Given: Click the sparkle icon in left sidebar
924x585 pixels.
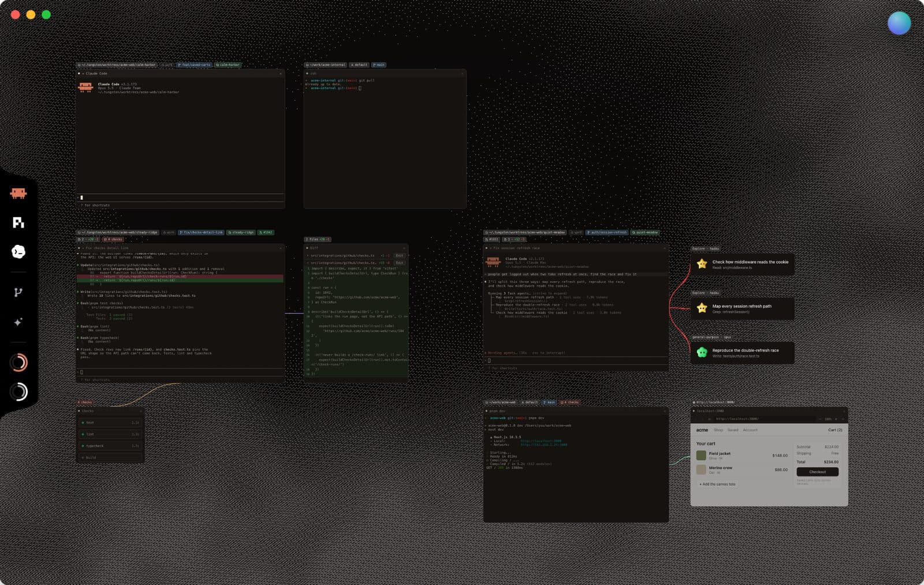Looking at the screenshot, I should click(x=18, y=322).
